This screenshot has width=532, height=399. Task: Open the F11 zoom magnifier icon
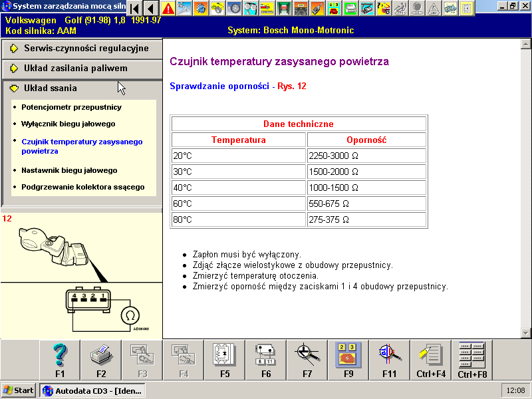click(390, 360)
